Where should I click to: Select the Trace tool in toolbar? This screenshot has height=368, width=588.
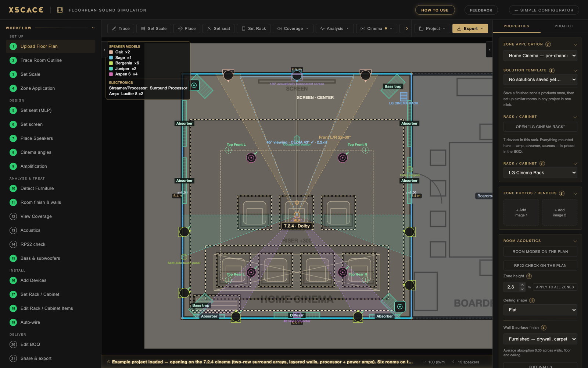click(x=121, y=28)
